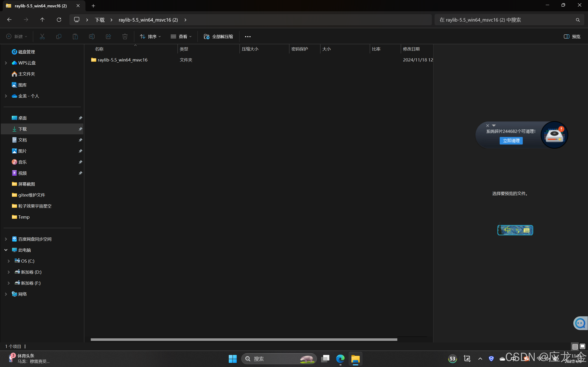Expand the OS (C:) drive in sidebar
The width and height of the screenshot is (588, 367).
[8, 261]
